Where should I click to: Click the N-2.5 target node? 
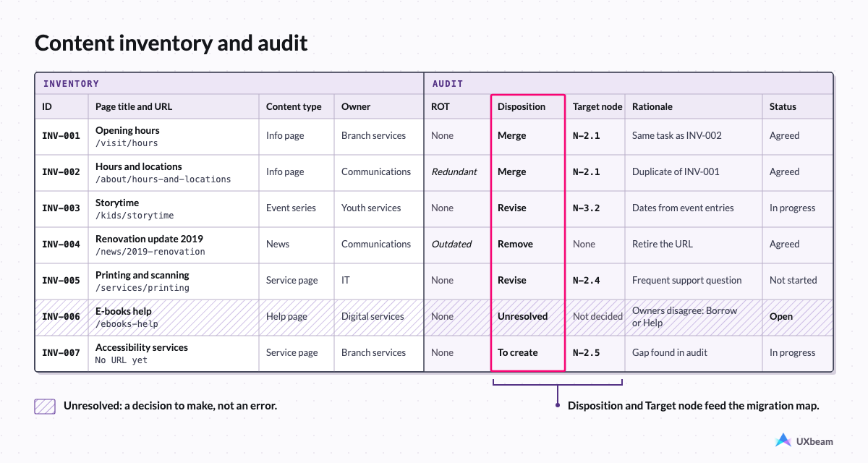pos(587,353)
